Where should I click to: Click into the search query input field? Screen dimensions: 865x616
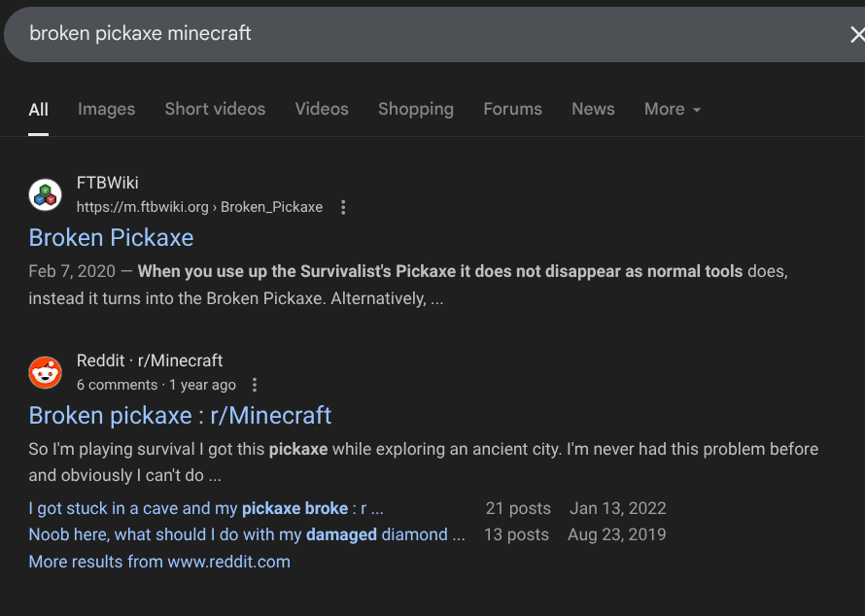(389, 34)
